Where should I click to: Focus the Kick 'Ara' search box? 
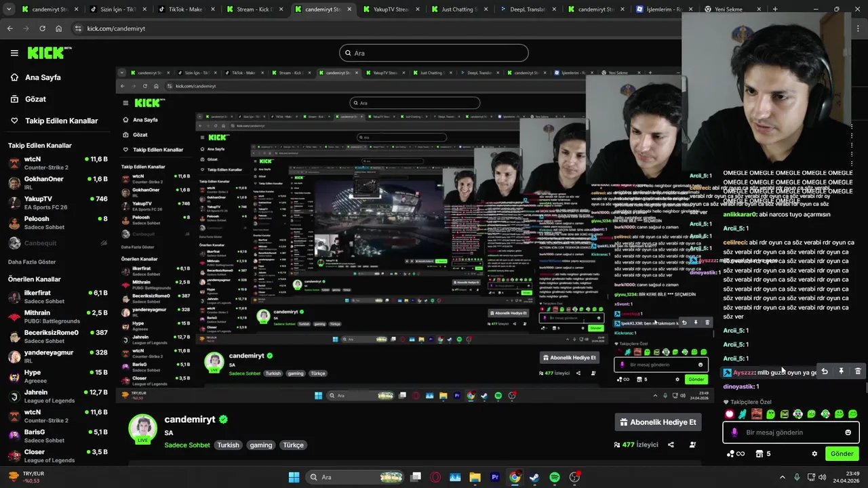pyautogui.click(x=434, y=53)
